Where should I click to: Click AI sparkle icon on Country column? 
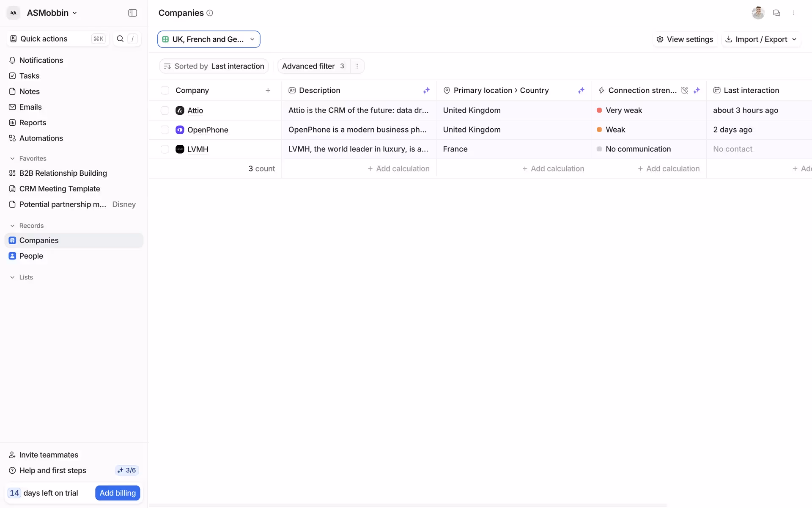581,91
